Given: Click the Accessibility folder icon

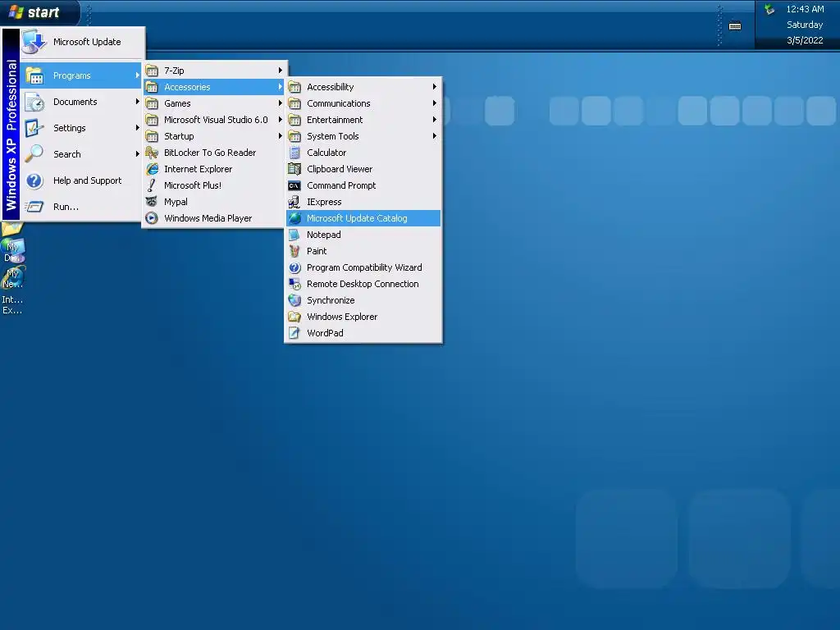Looking at the screenshot, I should (x=294, y=87).
